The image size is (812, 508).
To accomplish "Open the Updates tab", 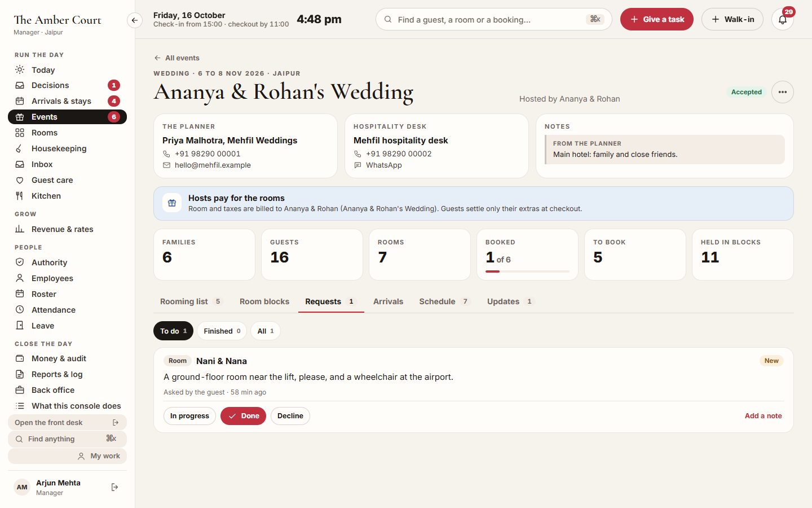I will (x=510, y=301).
